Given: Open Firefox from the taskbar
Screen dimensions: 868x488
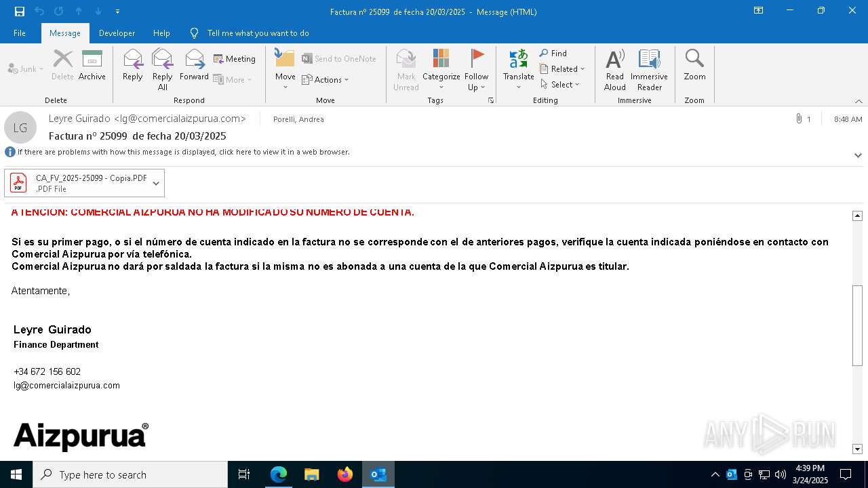Looking at the screenshot, I should (x=345, y=474).
